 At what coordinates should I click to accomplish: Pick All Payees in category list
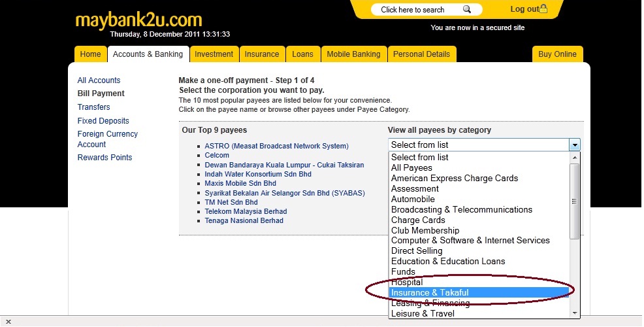411,168
